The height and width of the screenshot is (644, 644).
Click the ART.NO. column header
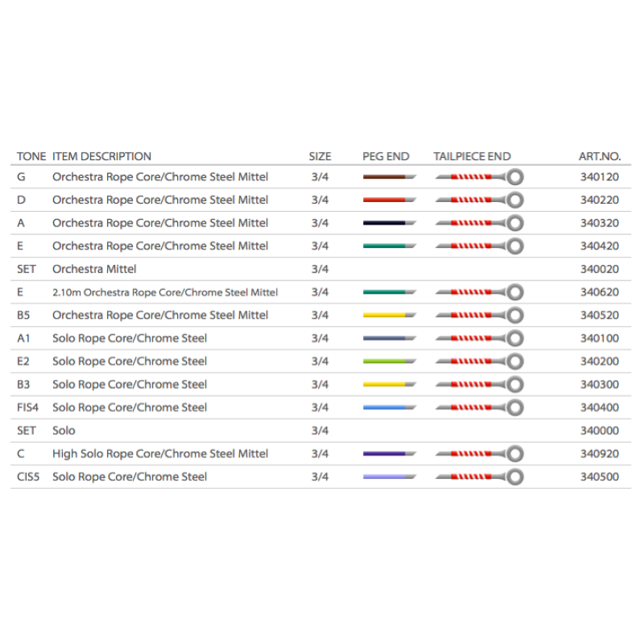[600, 156]
